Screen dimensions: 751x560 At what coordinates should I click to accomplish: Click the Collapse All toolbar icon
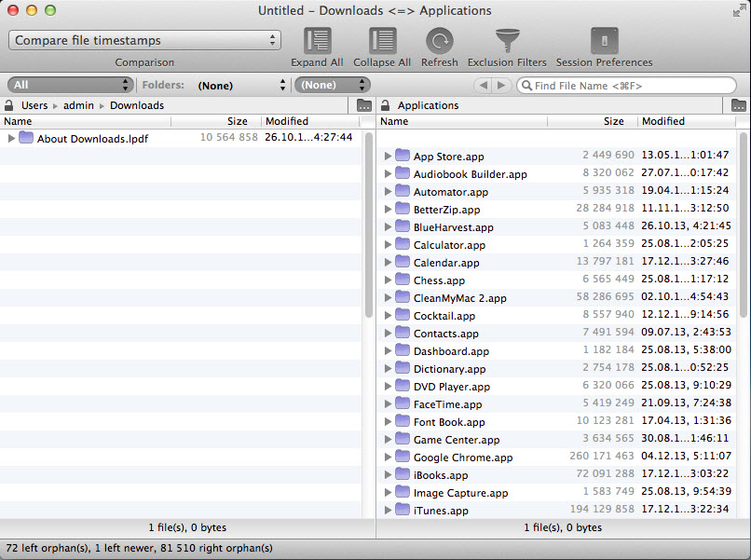tap(382, 42)
